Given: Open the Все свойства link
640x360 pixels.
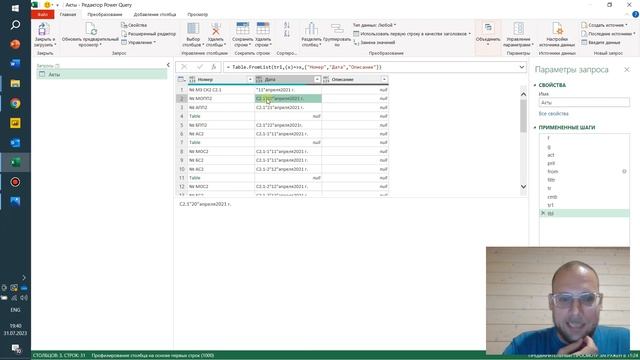Looking at the screenshot, I should click(x=553, y=114).
